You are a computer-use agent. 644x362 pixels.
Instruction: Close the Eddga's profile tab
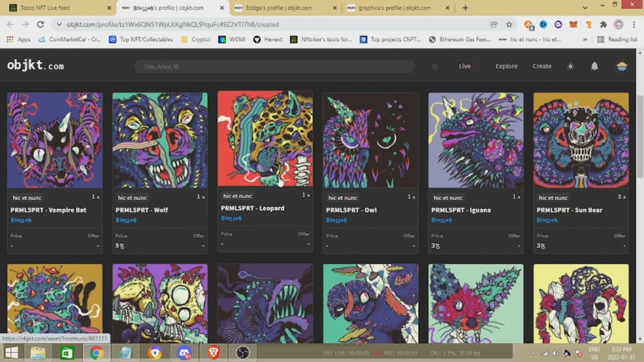click(x=336, y=8)
